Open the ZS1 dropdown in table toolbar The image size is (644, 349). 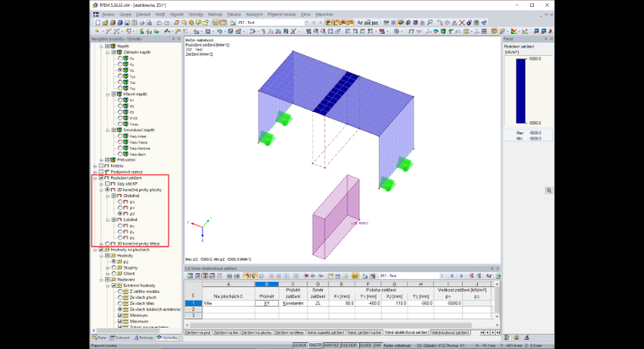coord(442,276)
